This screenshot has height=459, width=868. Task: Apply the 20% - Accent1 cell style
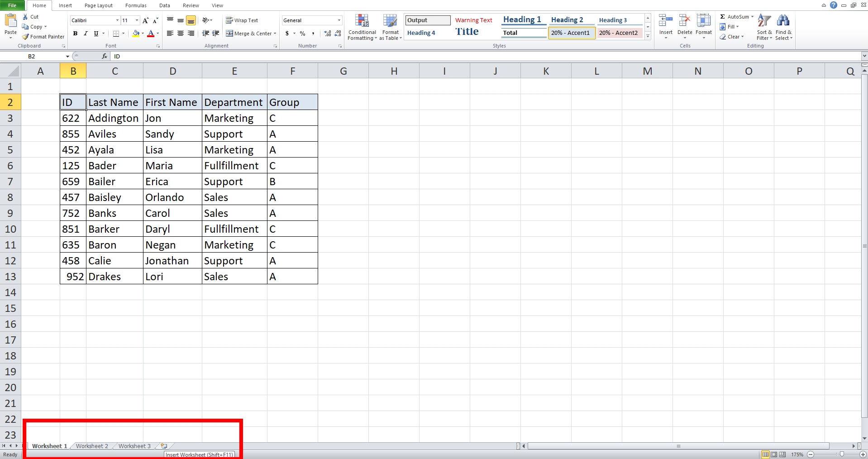point(572,33)
